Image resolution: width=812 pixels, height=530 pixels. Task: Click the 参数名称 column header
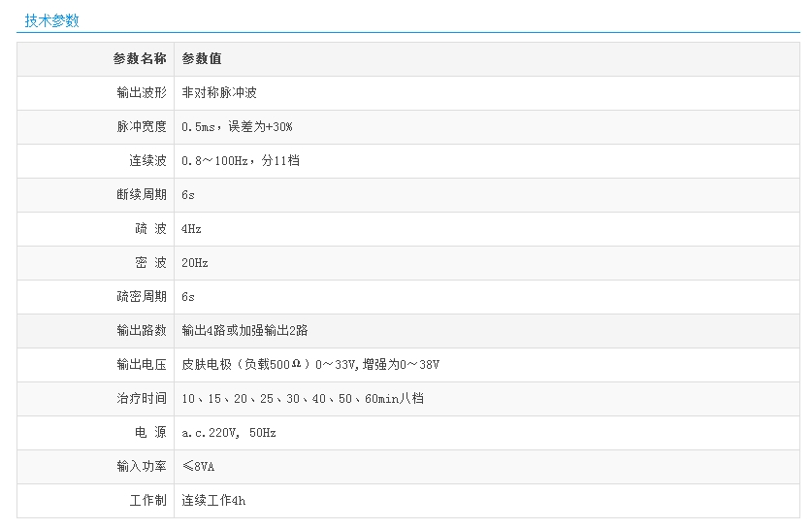tap(140, 59)
